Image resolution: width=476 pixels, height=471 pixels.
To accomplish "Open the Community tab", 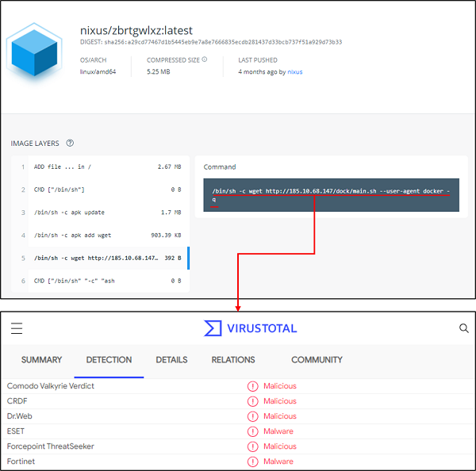I will point(317,360).
